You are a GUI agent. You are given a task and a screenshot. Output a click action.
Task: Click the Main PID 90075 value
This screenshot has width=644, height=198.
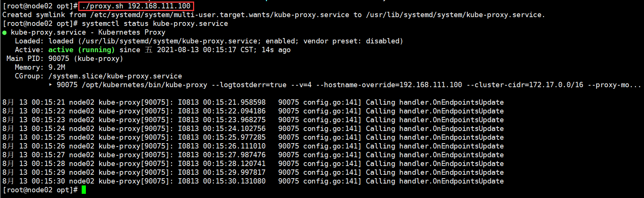(x=59, y=59)
